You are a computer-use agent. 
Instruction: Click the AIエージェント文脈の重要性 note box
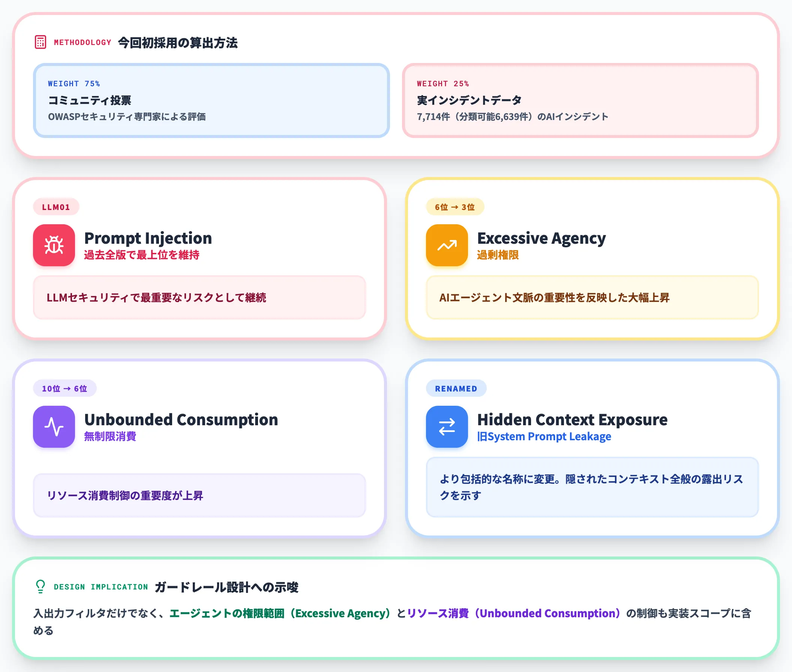pyautogui.click(x=592, y=297)
